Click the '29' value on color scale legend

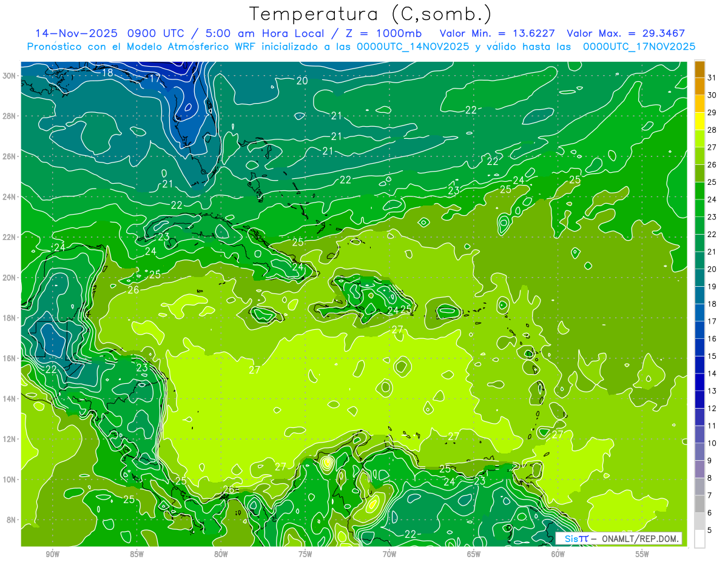pos(712,113)
